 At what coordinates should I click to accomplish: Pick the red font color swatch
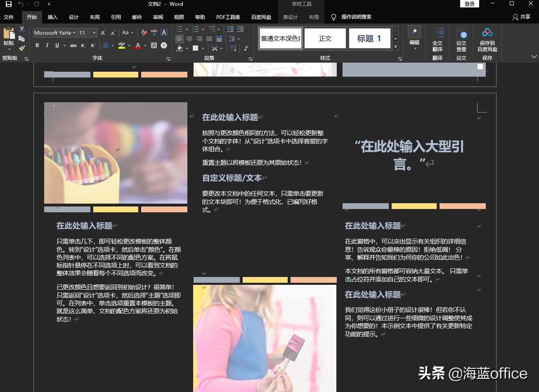click(x=137, y=45)
